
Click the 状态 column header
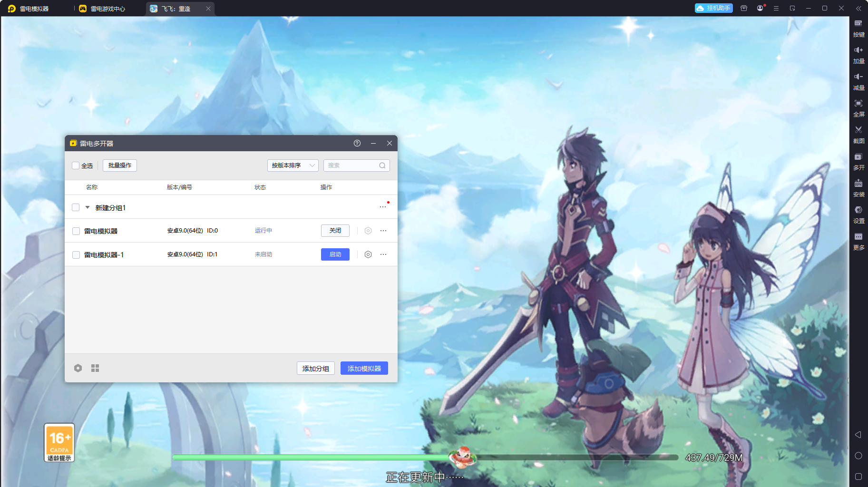click(x=260, y=187)
